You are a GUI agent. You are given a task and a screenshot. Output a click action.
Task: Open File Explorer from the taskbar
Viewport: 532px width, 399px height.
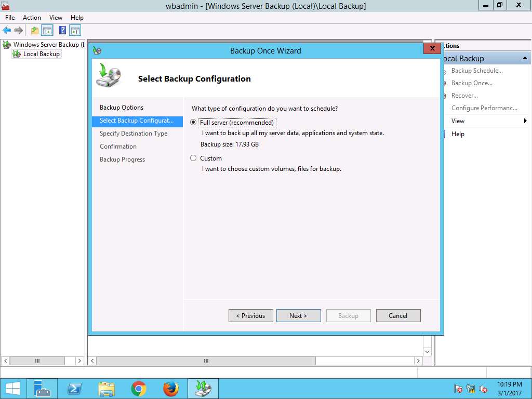[x=106, y=389]
